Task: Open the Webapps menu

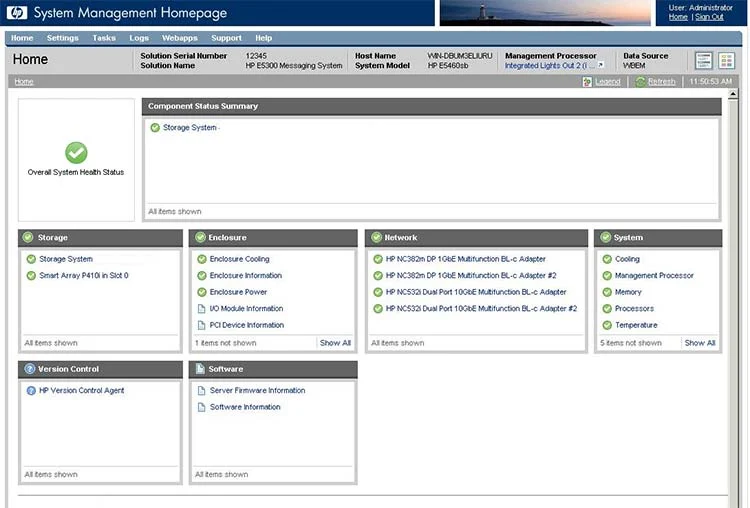Action: click(179, 38)
